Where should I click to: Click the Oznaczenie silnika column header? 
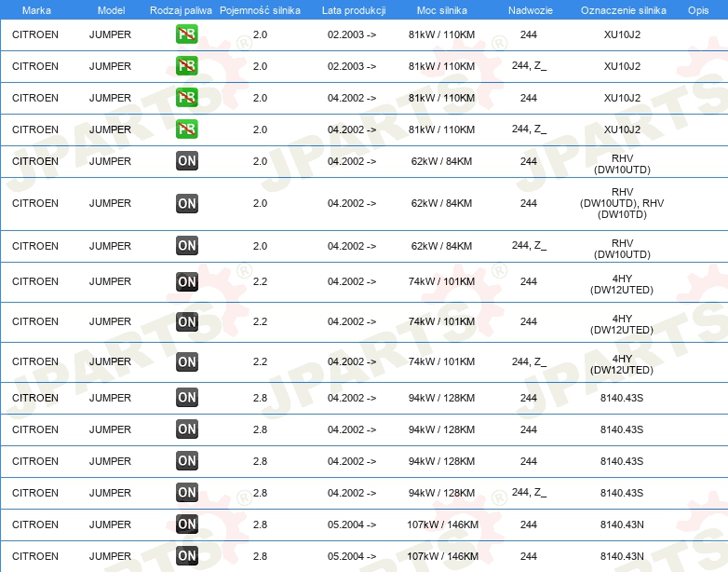pos(623,10)
